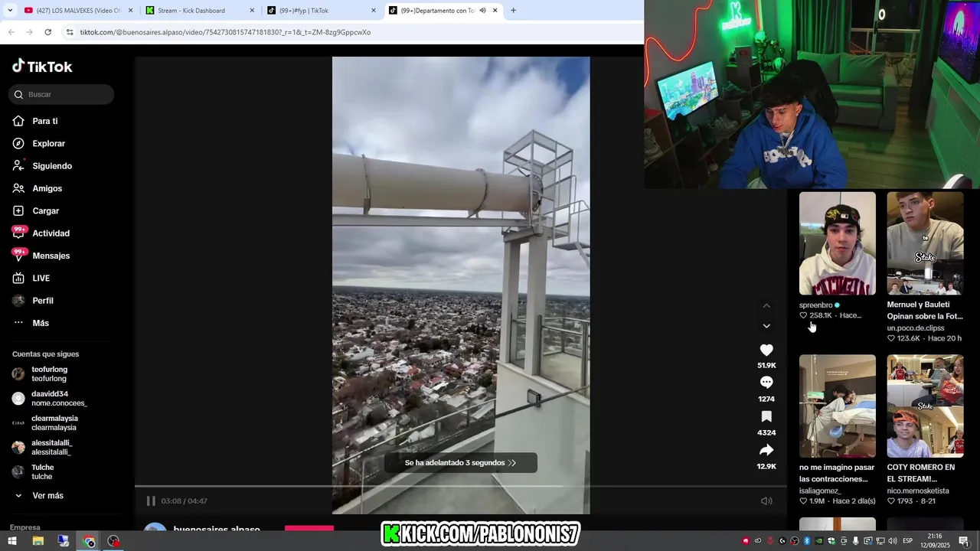Click the browser forward arrow

pos(29,32)
